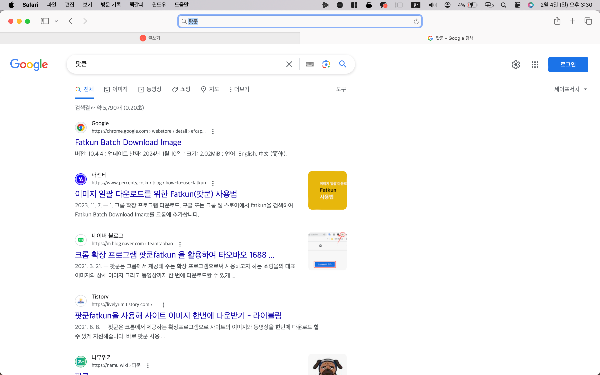Screen dimensions: 600x375
Task: Open Spotlight search in the menu bar
Action: click(x=504, y=5)
